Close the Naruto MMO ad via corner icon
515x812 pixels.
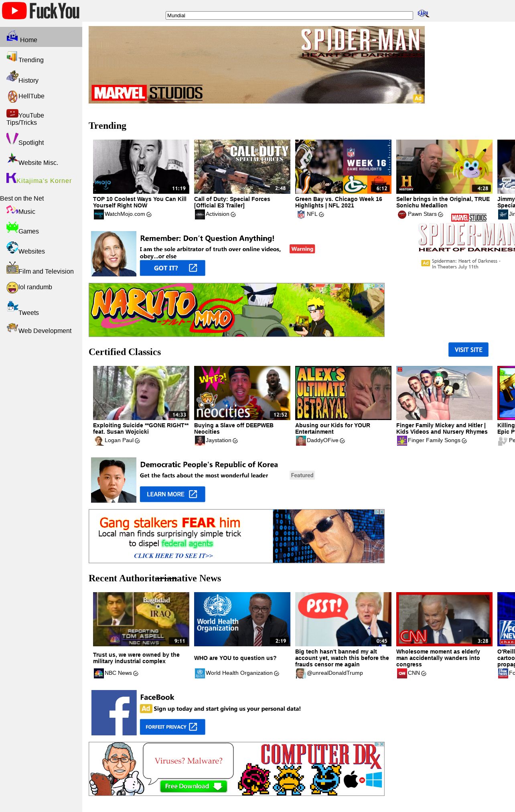tap(382, 286)
